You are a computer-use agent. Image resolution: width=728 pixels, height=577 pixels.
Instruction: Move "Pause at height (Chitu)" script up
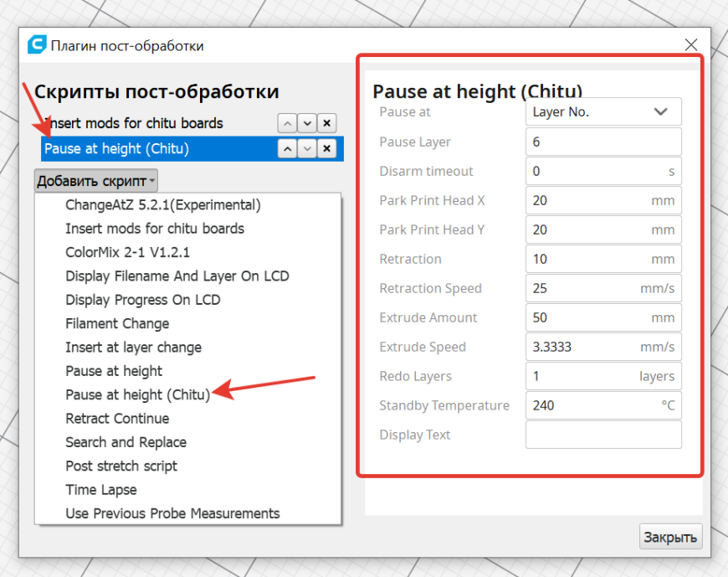(287, 149)
